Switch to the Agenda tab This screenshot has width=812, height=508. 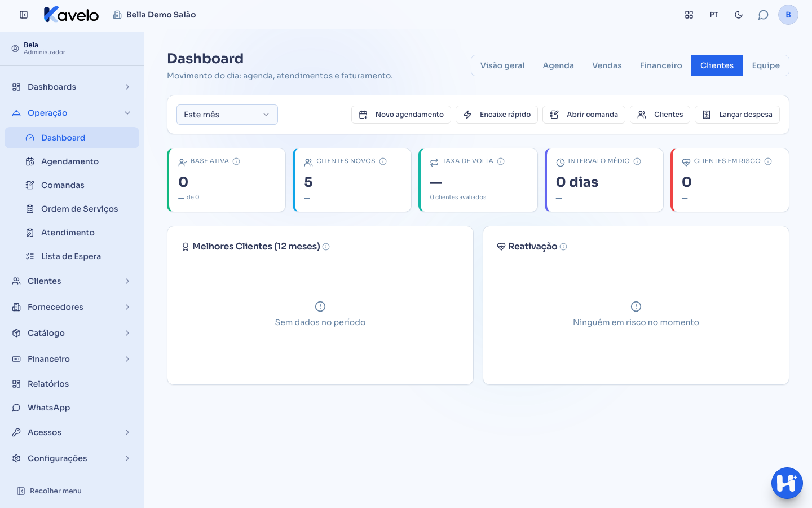[x=558, y=65]
